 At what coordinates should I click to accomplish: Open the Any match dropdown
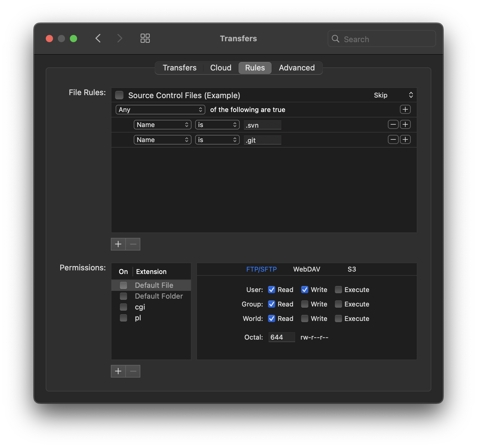[x=161, y=110]
